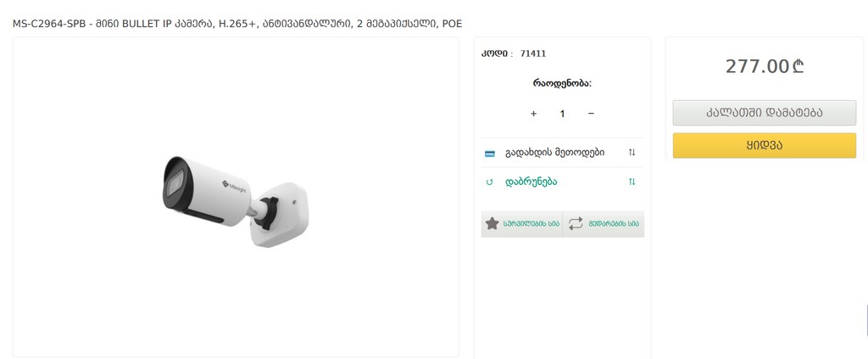Add product to სურვილების სია text link

pyautogui.click(x=531, y=224)
